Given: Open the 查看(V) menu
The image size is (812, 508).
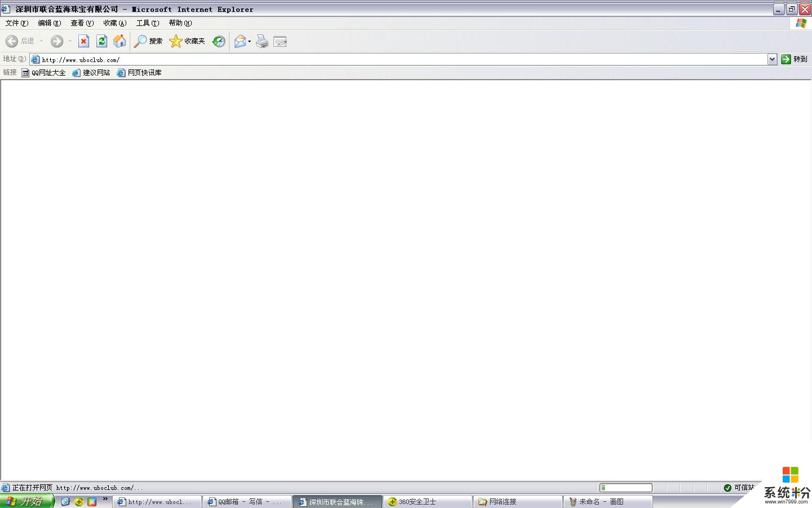Looking at the screenshot, I should coord(82,23).
